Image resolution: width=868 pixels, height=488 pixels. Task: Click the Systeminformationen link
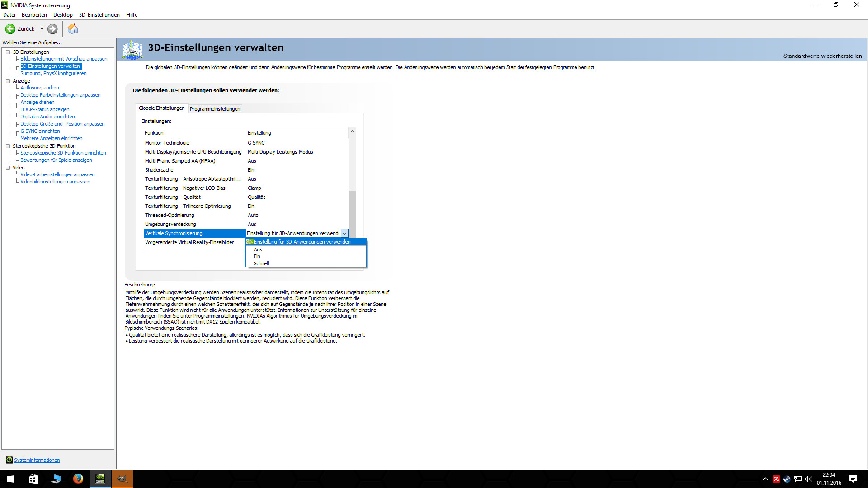[x=37, y=460]
